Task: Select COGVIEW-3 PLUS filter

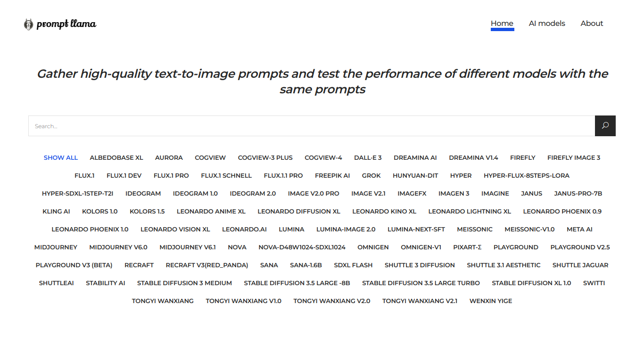Action: point(265,158)
